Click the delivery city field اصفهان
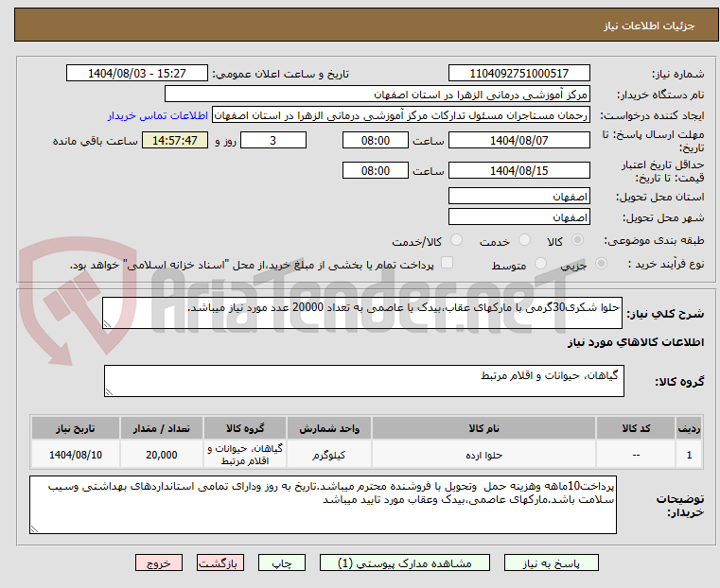720x588 pixels. pyautogui.click(x=518, y=216)
